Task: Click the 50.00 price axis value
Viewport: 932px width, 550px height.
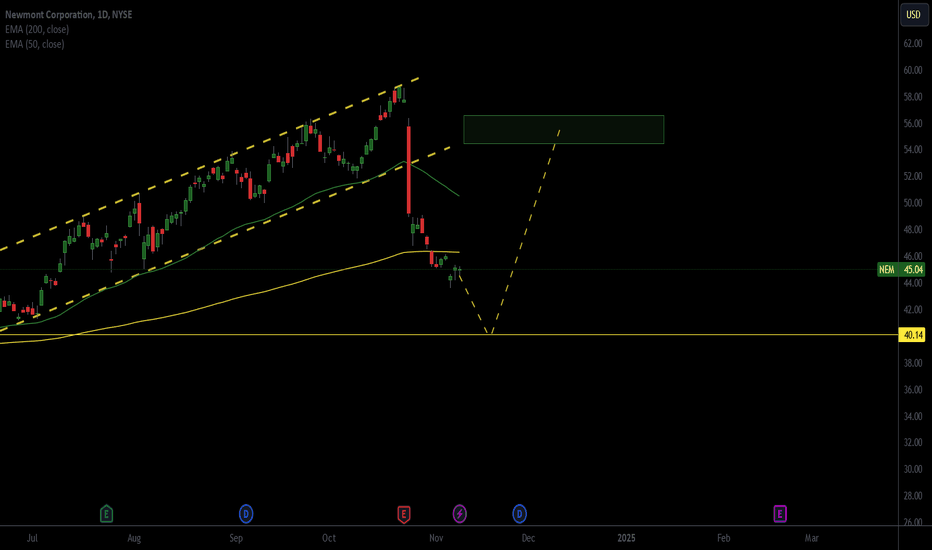Action: tap(913, 203)
